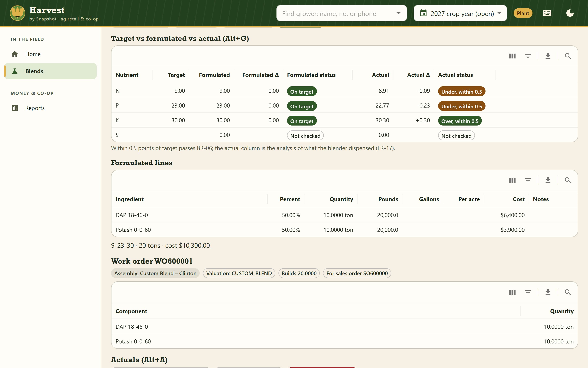Search within Work order components table
588x368 pixels.
click(568, 292)
